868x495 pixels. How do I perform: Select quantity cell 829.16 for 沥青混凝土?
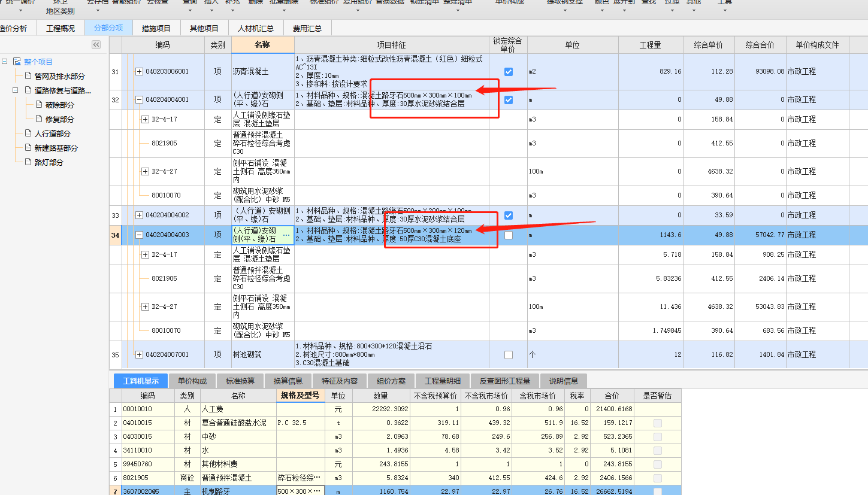coord(651,72)
